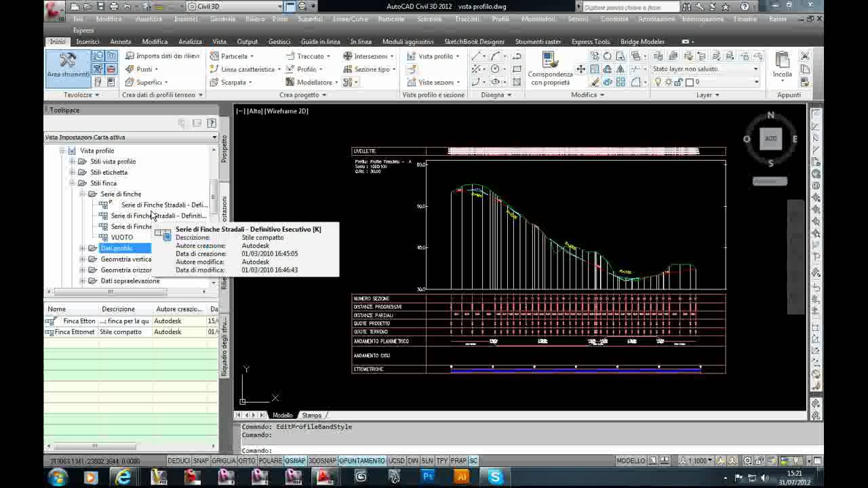The image size is (868, 488).
Task: Click the MODELLO button in status bar
Action: (x=631, y=461)
